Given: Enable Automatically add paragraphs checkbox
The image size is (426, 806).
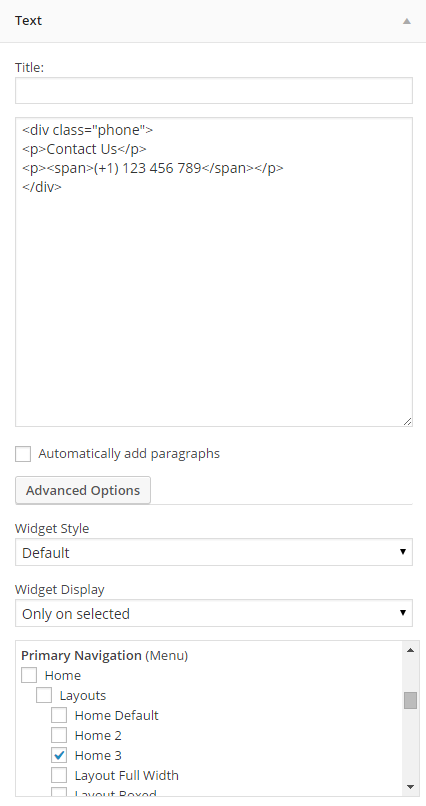Looking at the screenshot, I should pyautogui.click(x=23, y=454).
